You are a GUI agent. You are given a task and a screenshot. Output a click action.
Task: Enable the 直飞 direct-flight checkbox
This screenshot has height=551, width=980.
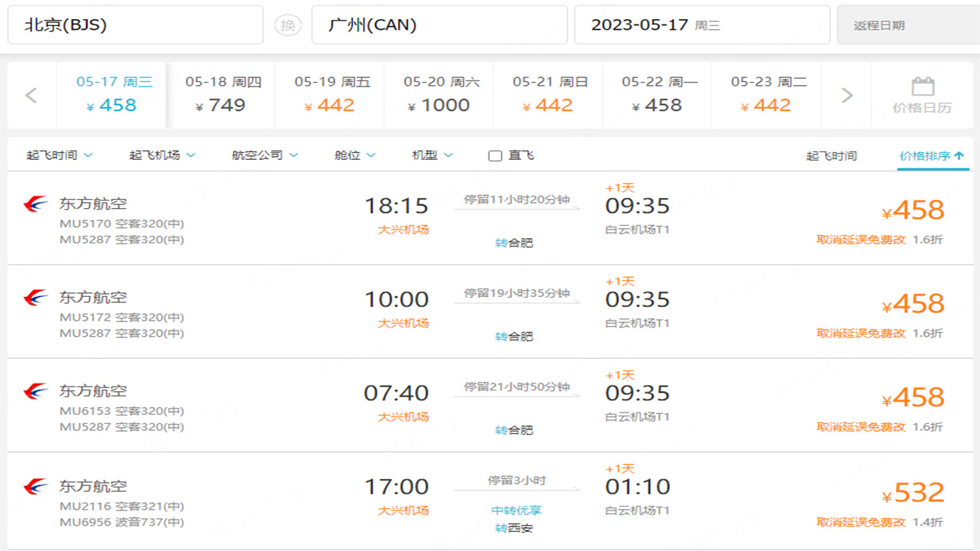click(494, 154)
